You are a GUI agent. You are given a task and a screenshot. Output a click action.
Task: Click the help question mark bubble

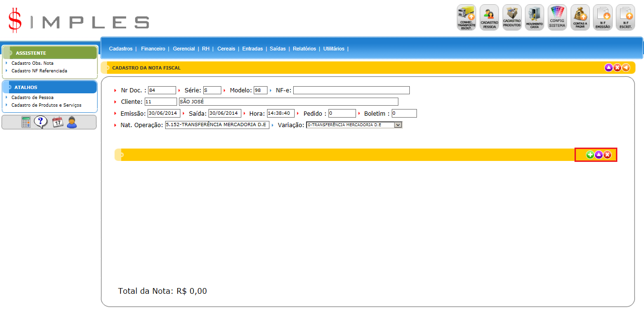click(41, 122)
